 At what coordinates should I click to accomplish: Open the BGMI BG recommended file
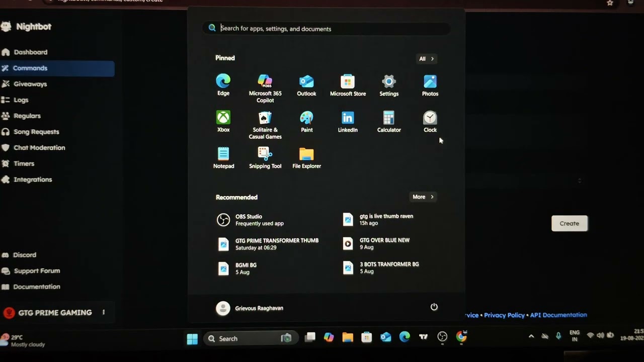click(237, 268)
